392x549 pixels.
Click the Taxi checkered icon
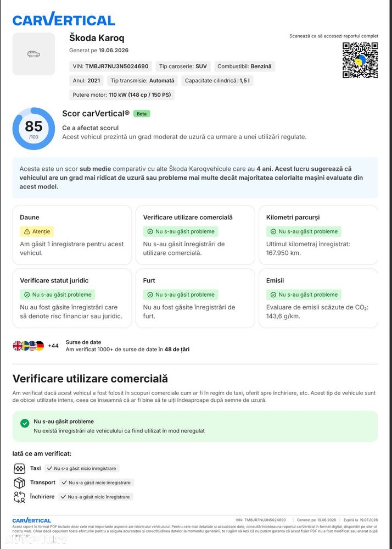pos(19,468)
